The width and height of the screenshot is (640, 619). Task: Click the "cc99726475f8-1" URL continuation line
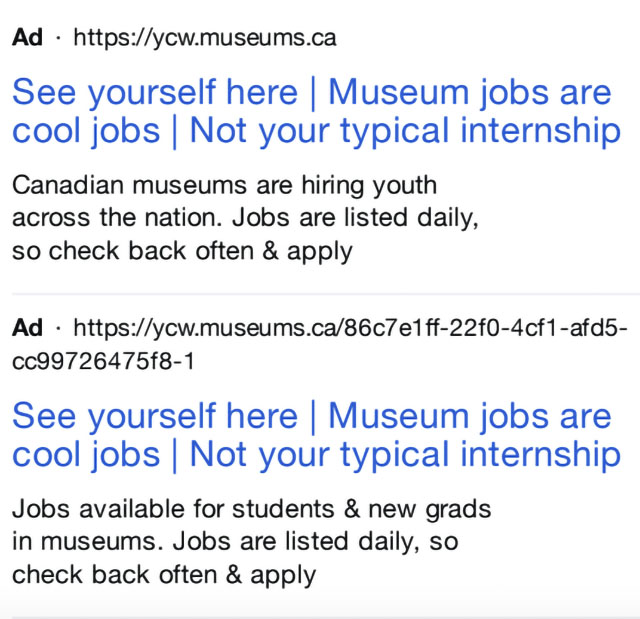[103, 361]
